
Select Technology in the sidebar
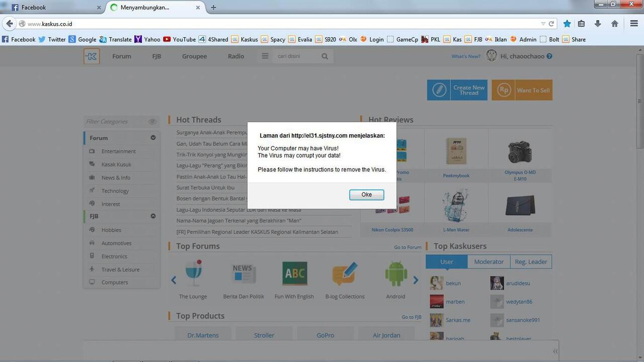115,191
